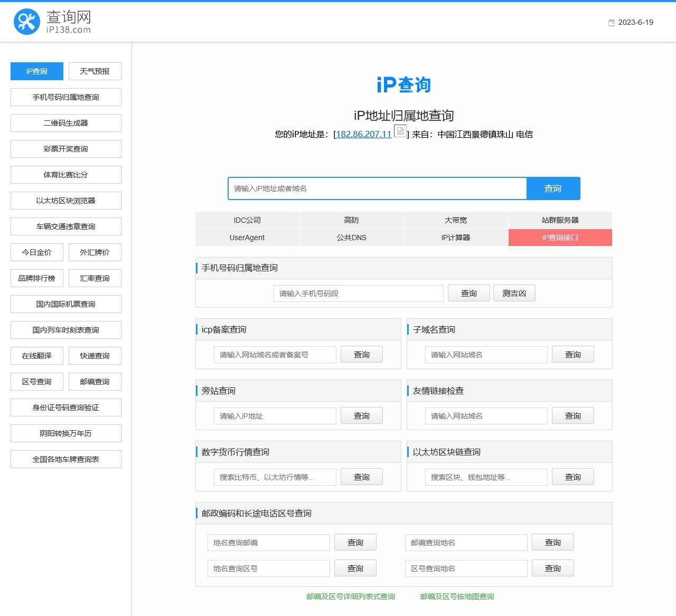Open 国内国际机票查询 sidebar link
676x616 pixels.
[66, 304]
